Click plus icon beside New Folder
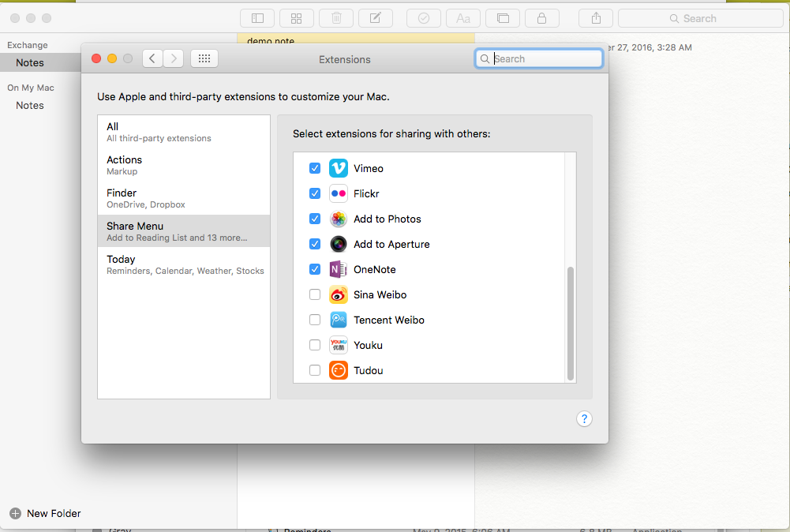This screenshot has width=790, height=532. 16,513
